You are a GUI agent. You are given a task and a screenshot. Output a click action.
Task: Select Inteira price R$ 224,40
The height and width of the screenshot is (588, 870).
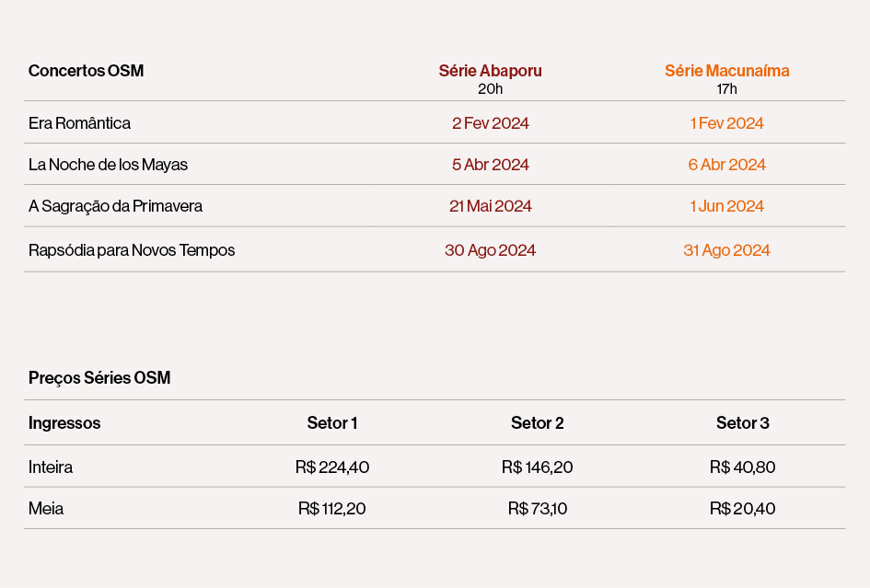point(332,467)
